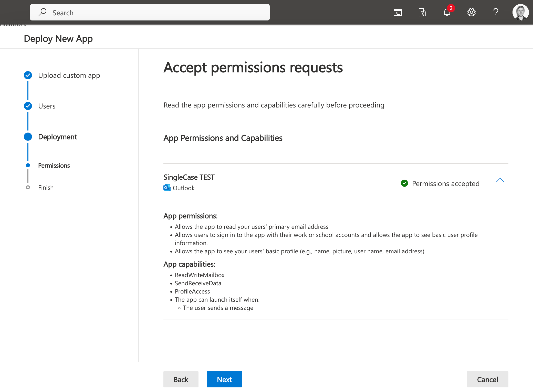Click the 'Read the app permissions' instruction text
Image resolution: width=533 pixels, height=392 pixels.
pos(274,105)
